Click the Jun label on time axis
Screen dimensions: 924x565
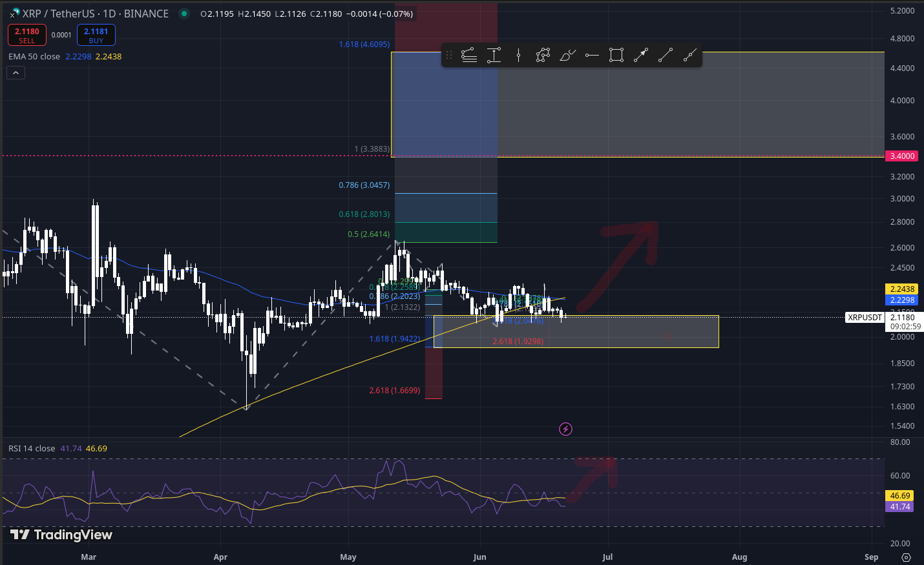click(x=479, y=557)
